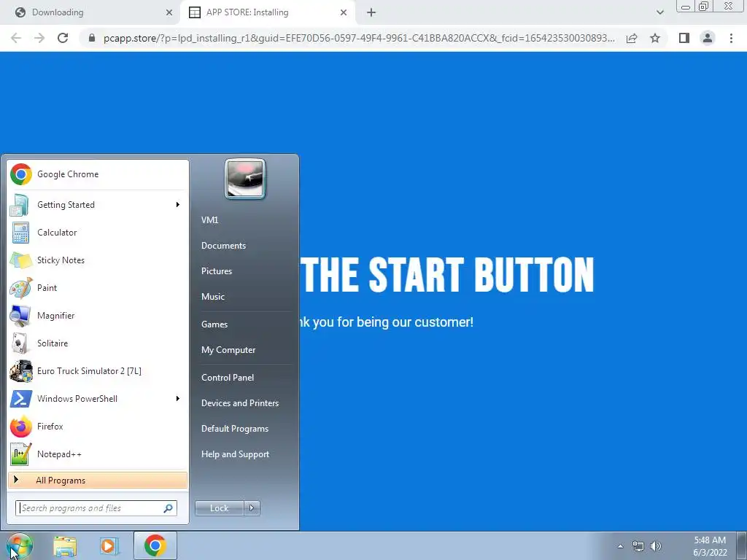Viewport: 747px width, 560px height.
Task: Go back in Chrome
Action: coord(16,38)
